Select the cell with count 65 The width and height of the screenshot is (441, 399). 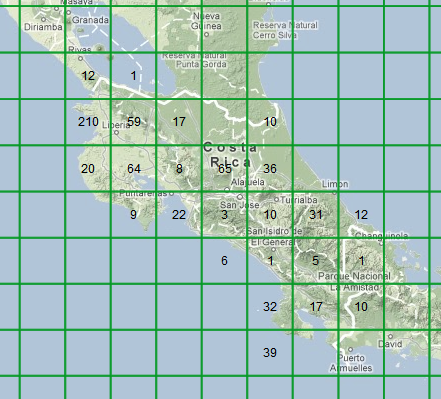click(x=224, y=169)
